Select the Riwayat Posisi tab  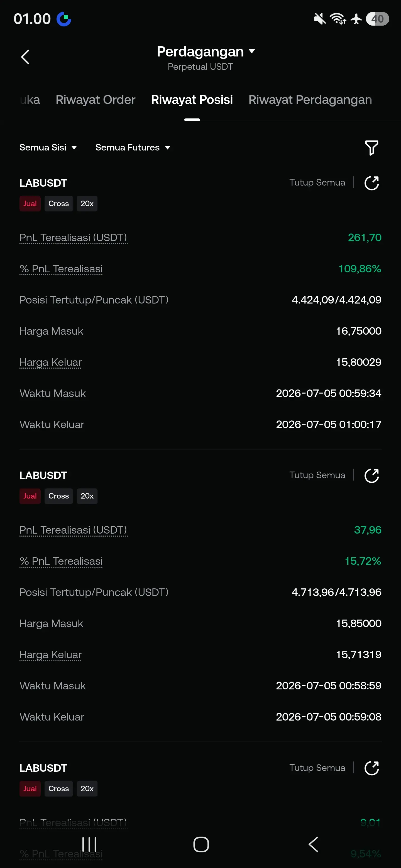(192, 100)
